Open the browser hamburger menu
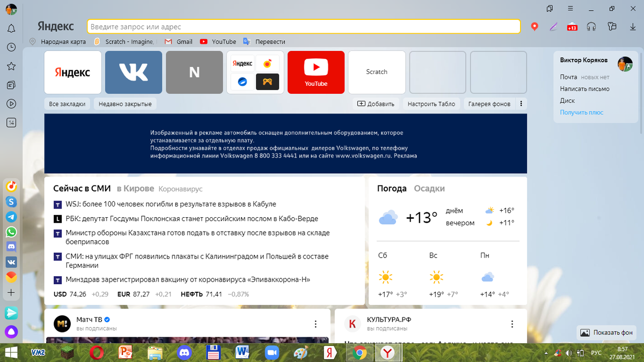Viewport: 644px width, 362px height. pos(570,9)
